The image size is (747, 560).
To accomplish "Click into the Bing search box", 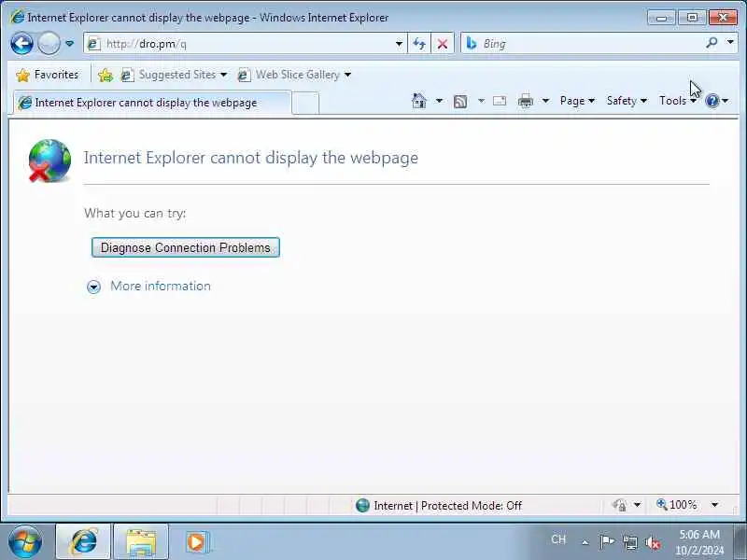I will click(x=591, y=44).
